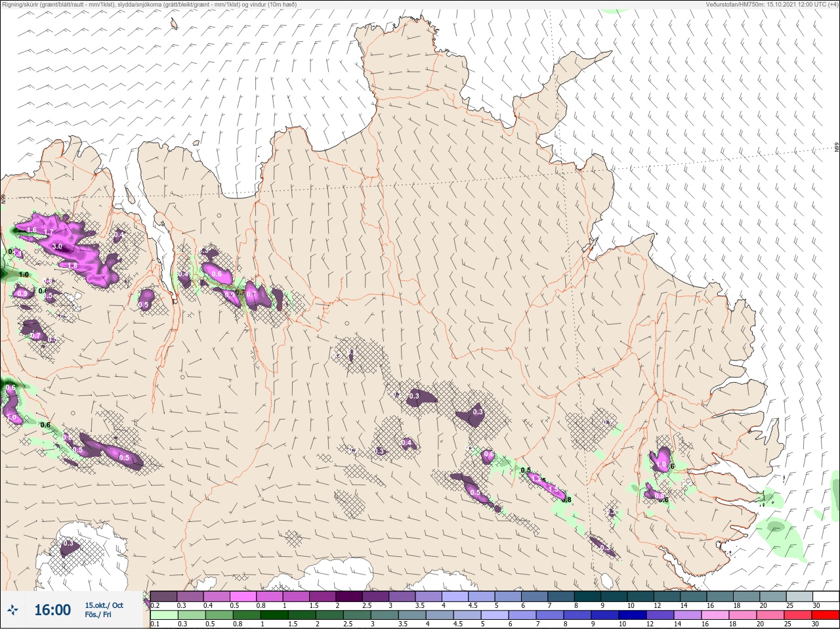Click the N99 label on the left edge
The width and height of the screenshot is (840, 629).
pyautogui.click(x=3, y=198)
